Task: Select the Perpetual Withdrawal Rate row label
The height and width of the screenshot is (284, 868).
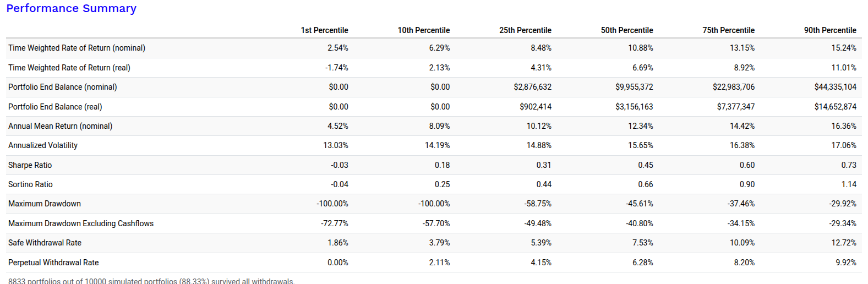Action: pos(53,263)
